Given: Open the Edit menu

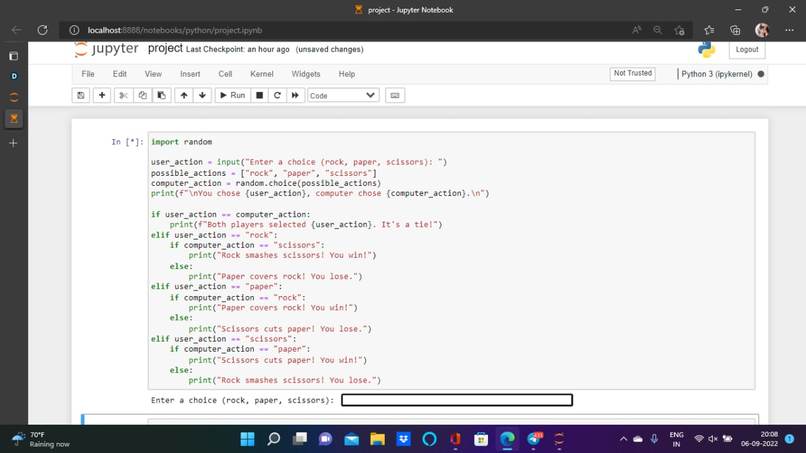Looking at the screenshot, I should (120, 74).
